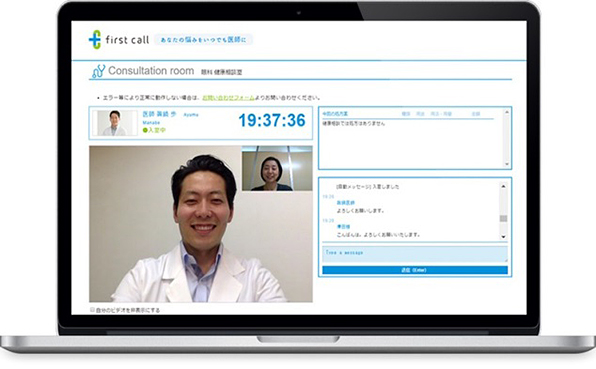
Task: Send the message with the blue button
Action: (x=415, y=270)
